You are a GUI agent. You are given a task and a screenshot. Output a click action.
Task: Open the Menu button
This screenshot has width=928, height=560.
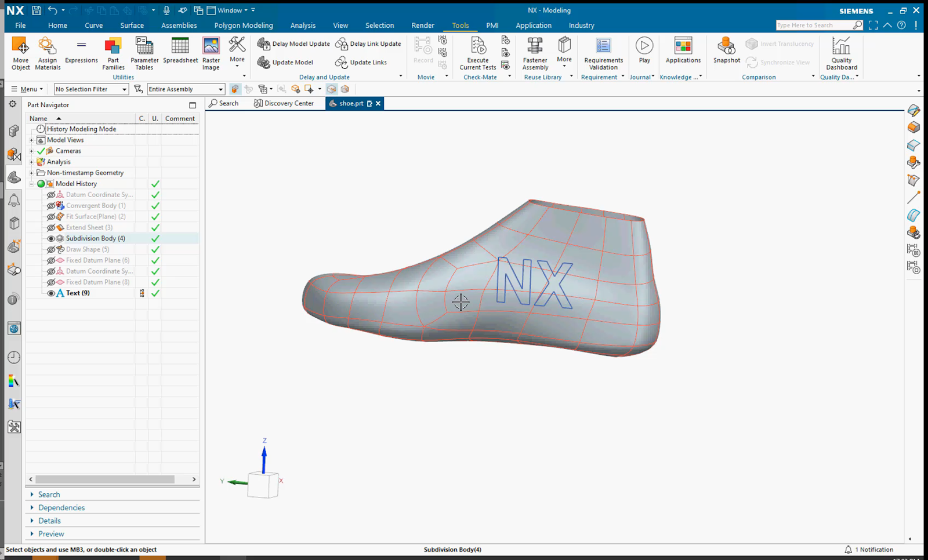[27, 89]
